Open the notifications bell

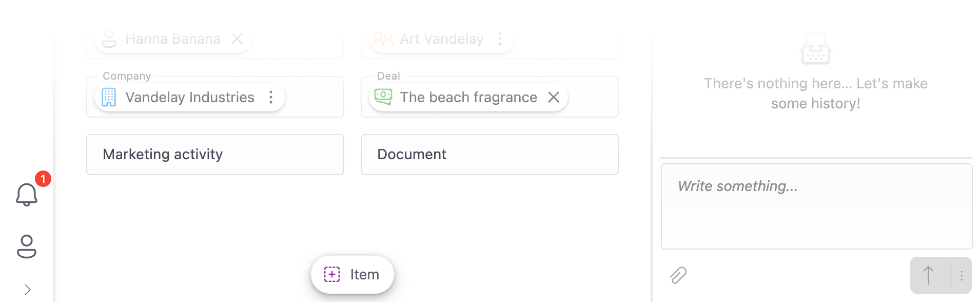tap(27, 195)
